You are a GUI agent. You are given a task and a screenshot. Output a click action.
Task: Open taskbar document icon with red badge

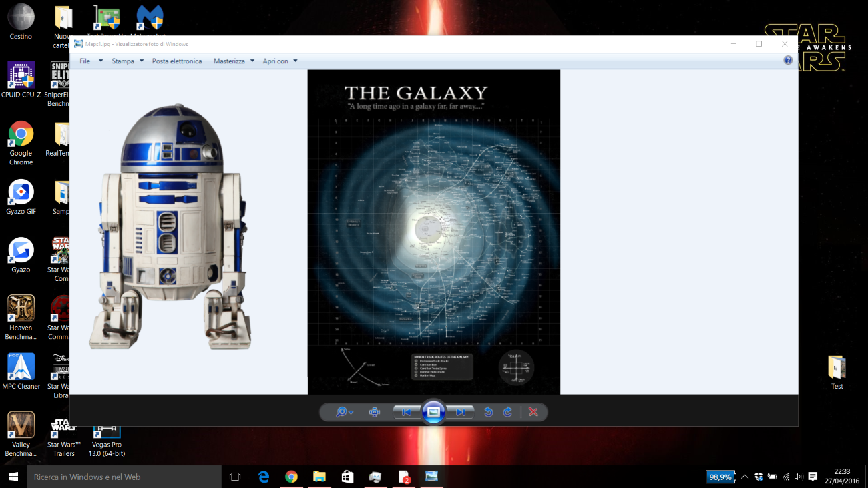pyautogui.click(x=403, y=477)
